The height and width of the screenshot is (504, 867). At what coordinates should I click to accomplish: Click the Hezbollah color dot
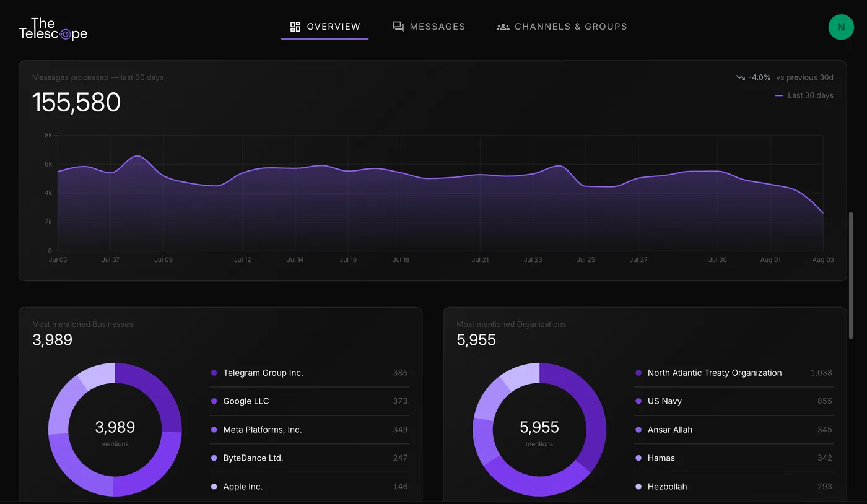tap(638, 487)
